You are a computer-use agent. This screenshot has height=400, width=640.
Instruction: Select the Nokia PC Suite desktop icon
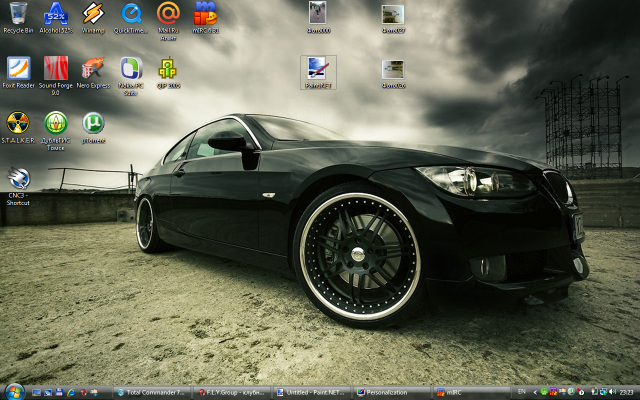point(131,76)
